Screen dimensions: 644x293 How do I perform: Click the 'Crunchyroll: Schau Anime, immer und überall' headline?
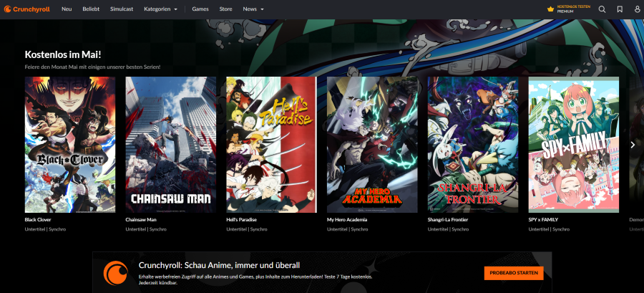(x=220, y=265)
